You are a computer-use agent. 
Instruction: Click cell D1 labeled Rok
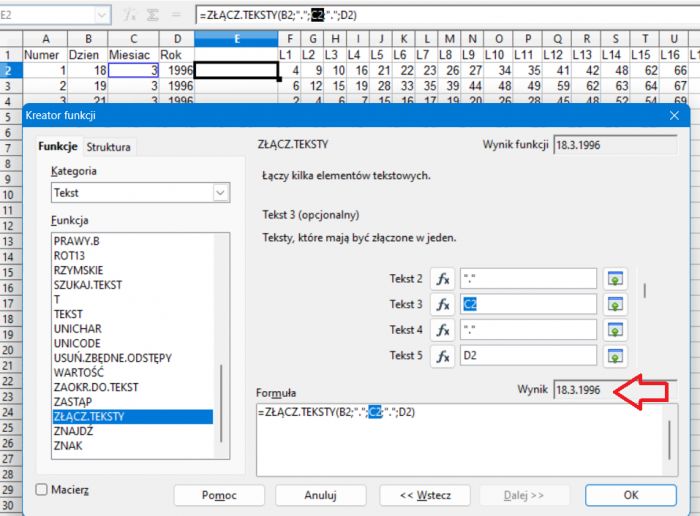click(x=176, y=55)
